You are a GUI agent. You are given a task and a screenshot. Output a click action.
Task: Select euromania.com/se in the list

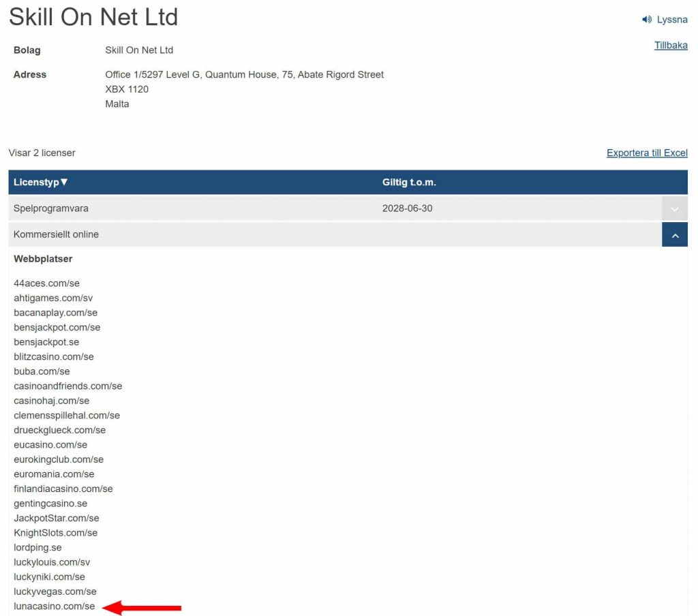tap(54, 474)
